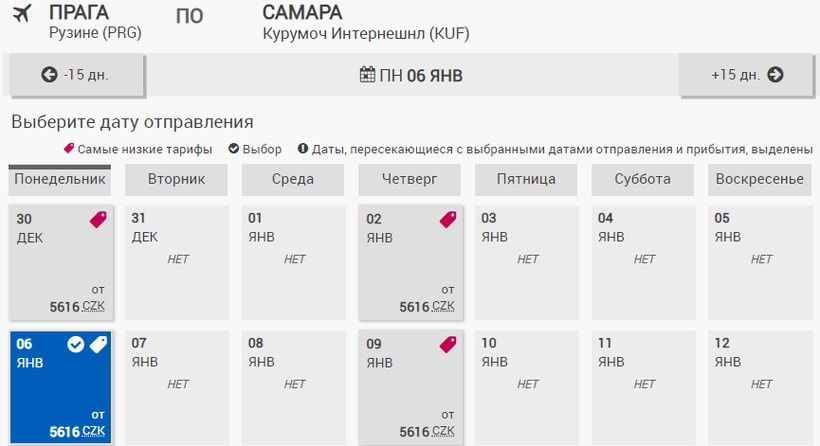This screenshot has width=820, height=446.
Task: Click the ПН 06 ЯНВ current date label
Action: pyautogui.click(x=420, y=75)
